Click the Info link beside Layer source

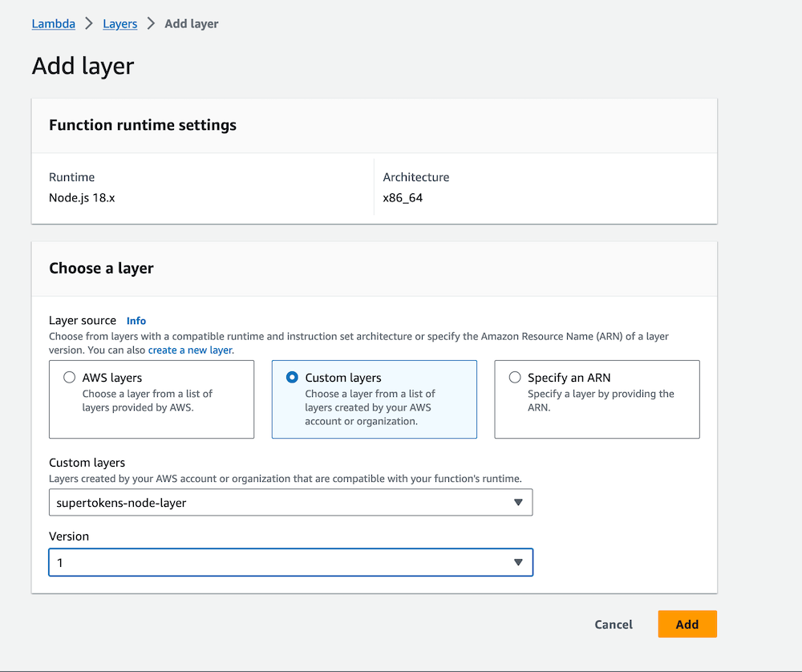pyautogui.click(x=136, y=320)
